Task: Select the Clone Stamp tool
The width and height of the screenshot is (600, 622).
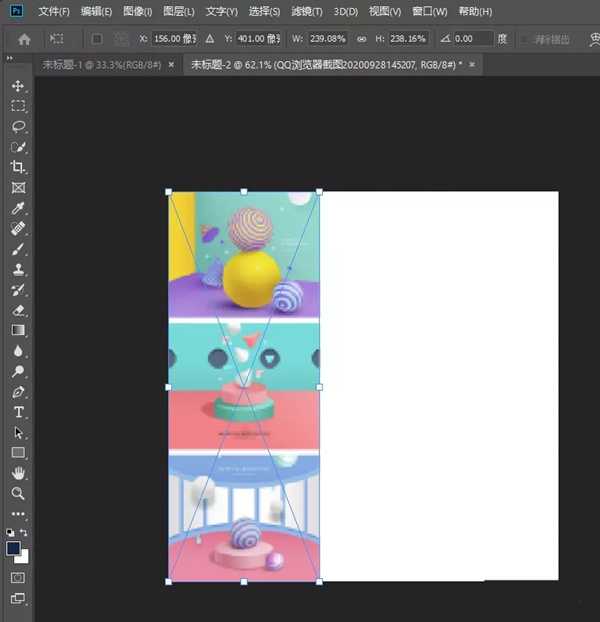Action: pos(18,269)
